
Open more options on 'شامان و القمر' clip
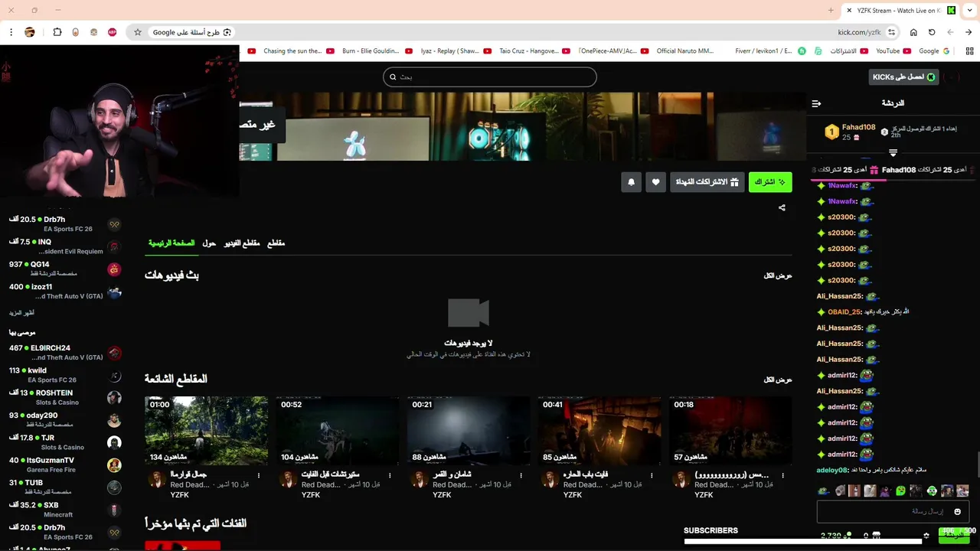click(x=521, y=475)
